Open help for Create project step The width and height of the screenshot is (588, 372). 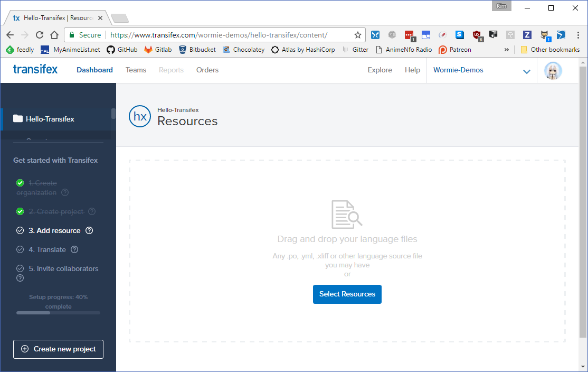92,211
